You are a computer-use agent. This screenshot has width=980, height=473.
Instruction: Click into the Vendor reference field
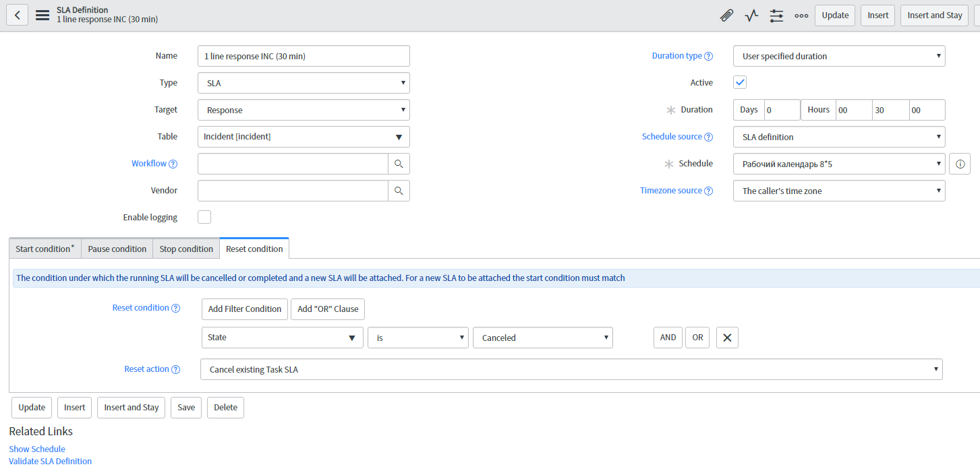pos(293,191)
